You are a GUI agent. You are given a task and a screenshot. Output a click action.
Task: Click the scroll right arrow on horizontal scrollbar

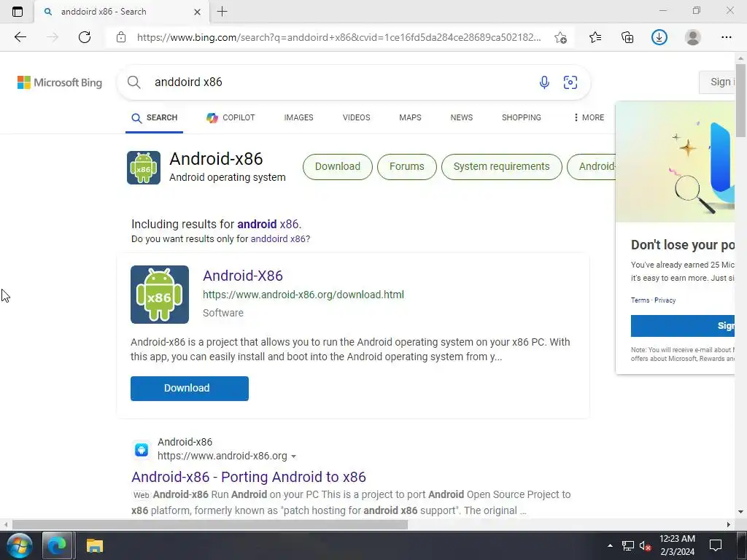click(729, 525)
